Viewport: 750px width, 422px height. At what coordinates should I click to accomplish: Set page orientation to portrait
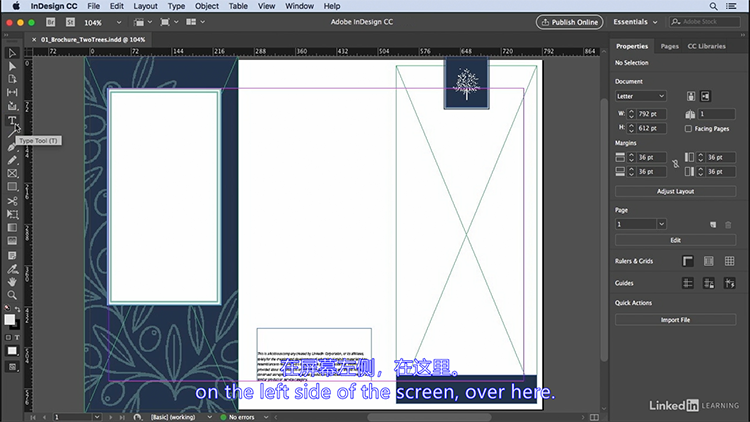click(691, 96)
